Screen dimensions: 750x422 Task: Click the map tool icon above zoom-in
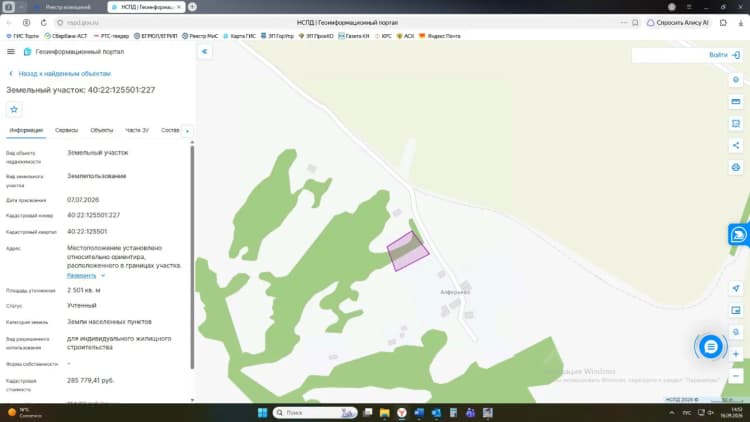736,332
